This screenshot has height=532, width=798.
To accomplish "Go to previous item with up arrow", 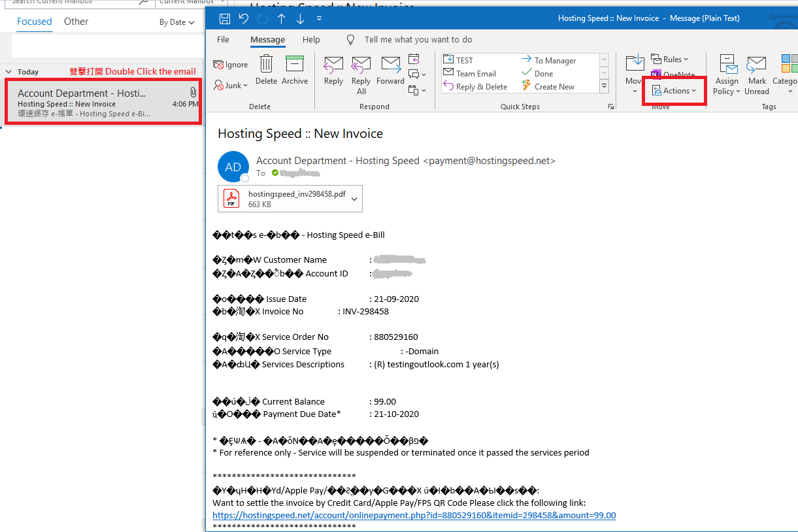I will tap(282, 18).
